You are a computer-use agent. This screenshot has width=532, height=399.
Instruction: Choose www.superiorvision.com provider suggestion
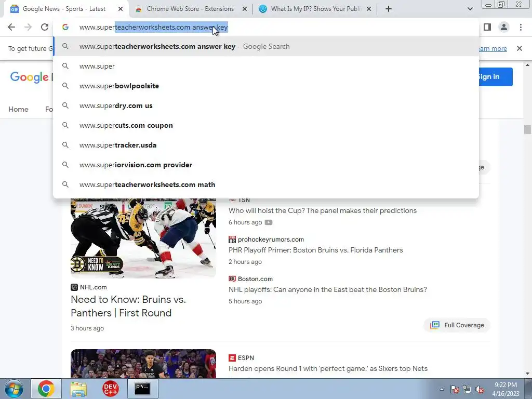[x=266, y=165]
